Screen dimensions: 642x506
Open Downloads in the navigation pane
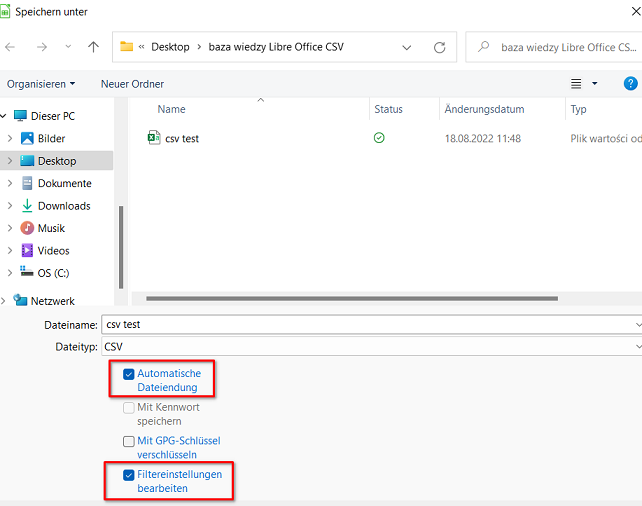click(x=64, y=206)
